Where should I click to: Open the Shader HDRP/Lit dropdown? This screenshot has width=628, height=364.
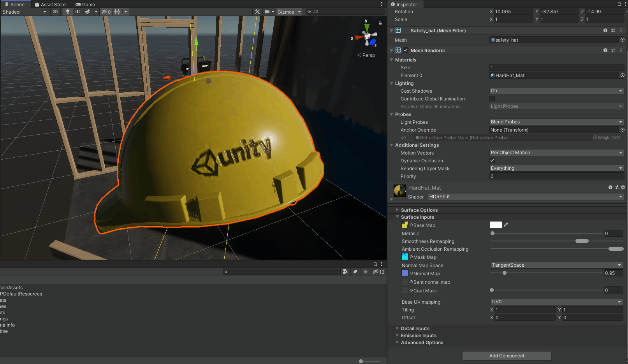[526, 197]
